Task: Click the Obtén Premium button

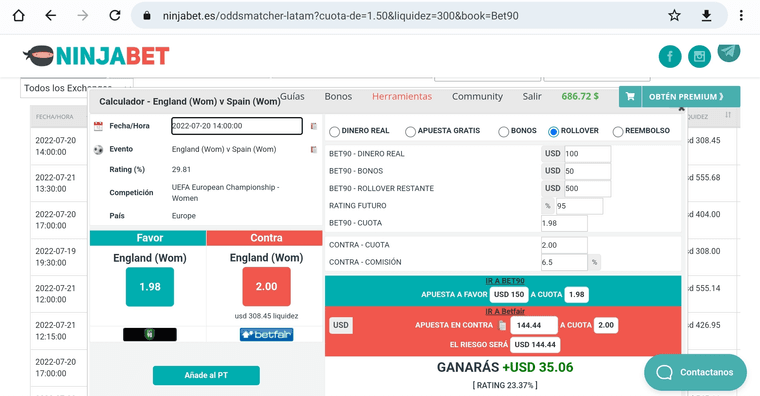Action: pyautogui.click(x=691, y=96)
